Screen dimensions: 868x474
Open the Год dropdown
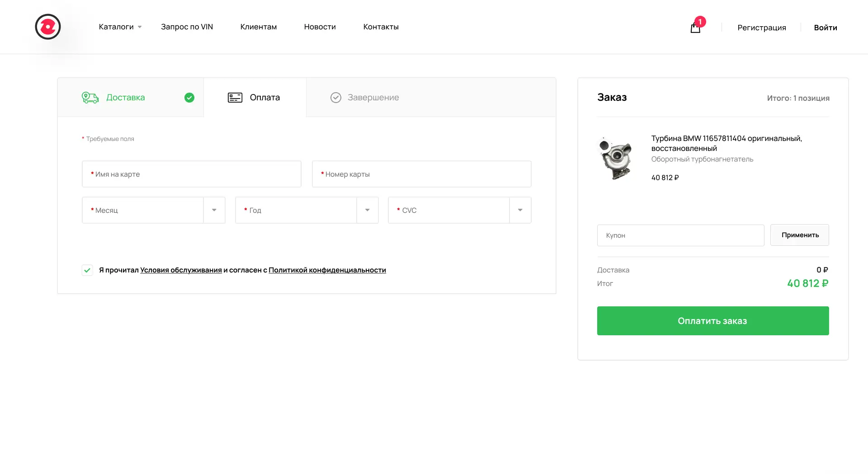pyautogui.click(x=307, y=210)
